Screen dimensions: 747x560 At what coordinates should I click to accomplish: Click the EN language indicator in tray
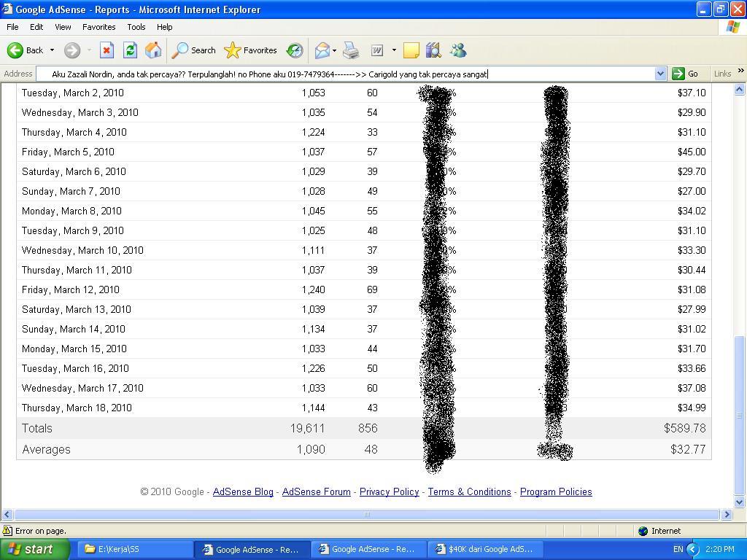(678, 549)
